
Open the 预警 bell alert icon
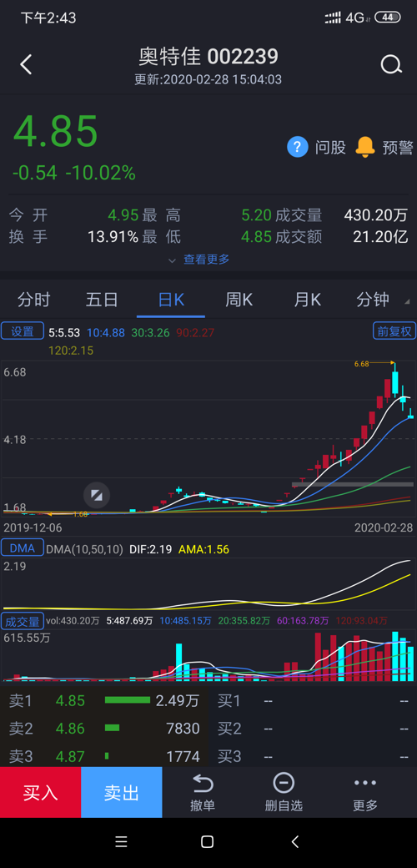pyautogui.click(x=365, y=147)
